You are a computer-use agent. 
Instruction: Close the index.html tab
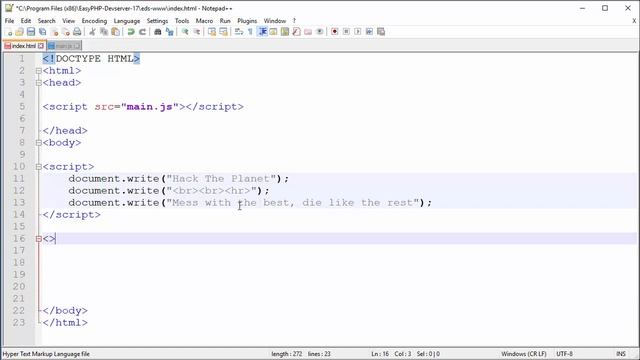point(41,46)
